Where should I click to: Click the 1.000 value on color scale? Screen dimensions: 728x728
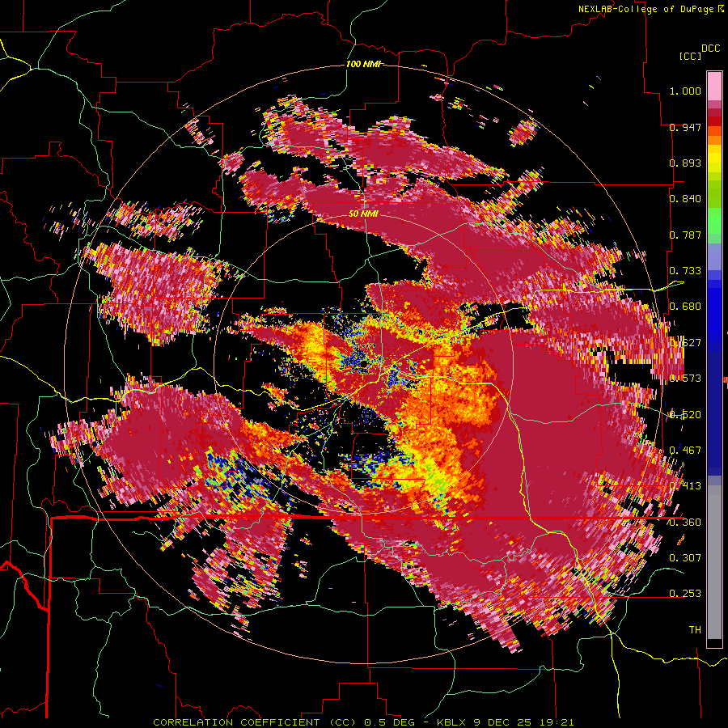[685, 91]
